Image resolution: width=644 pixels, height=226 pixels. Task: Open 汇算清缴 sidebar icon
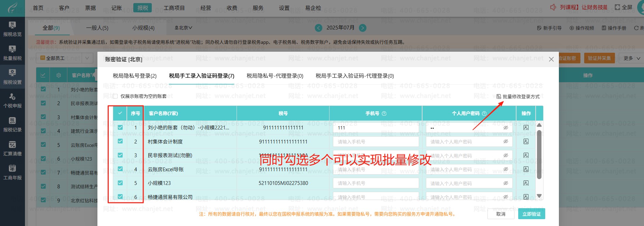(x=12, y=149)
